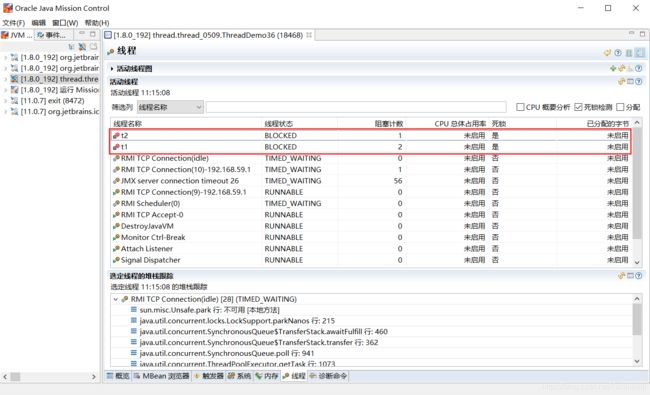Screen dimensions: 650x395
Task: Click the help icon in the stack trace section
Action: click(x=639, y=276)
